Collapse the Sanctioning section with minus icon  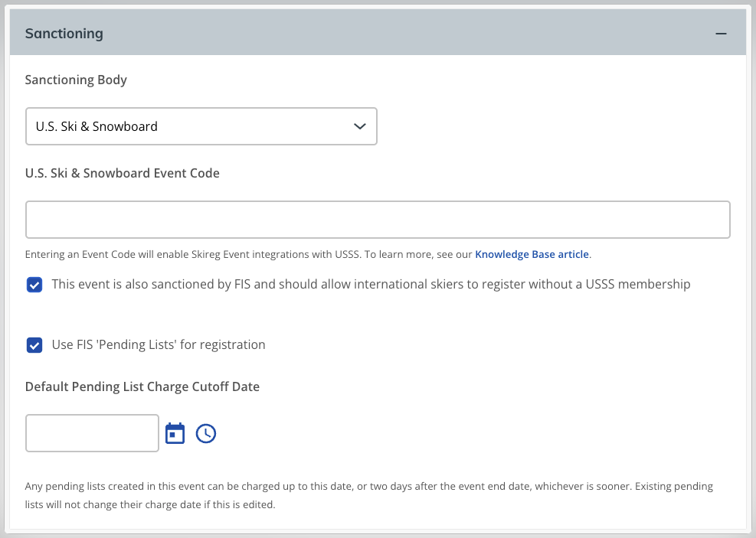tap(721, 34)
